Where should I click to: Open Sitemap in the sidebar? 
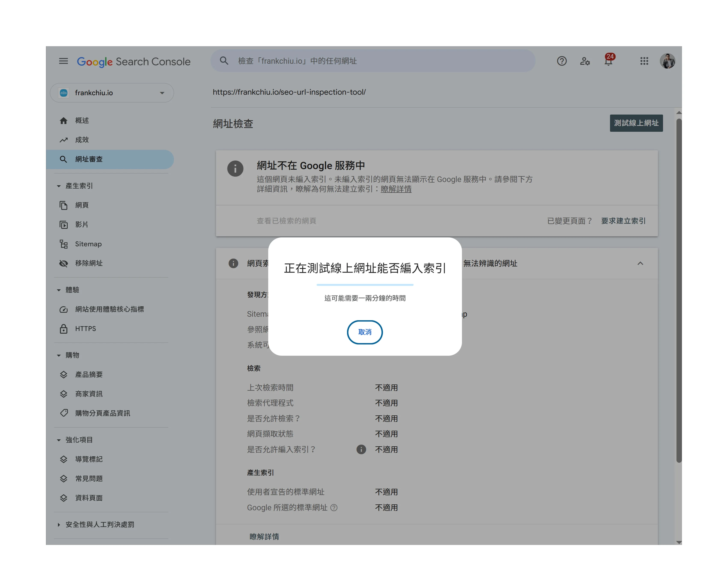tap(88, 244)
